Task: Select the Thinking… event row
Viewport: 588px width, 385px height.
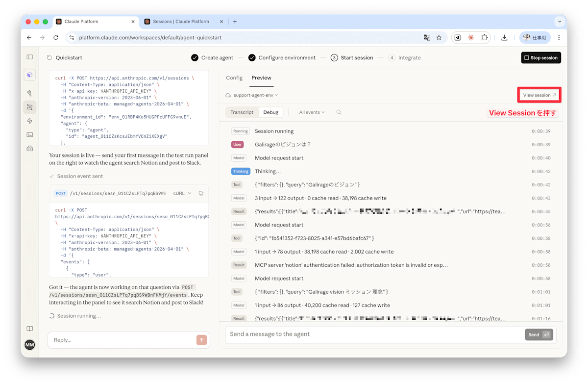Action: click(x=391, y=172)
